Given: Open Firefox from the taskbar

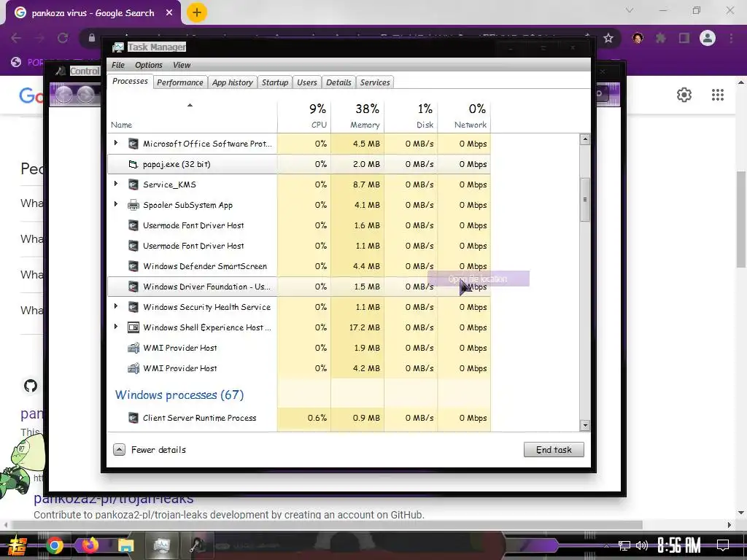Looking at the screenshot, I should coord(90,545).
